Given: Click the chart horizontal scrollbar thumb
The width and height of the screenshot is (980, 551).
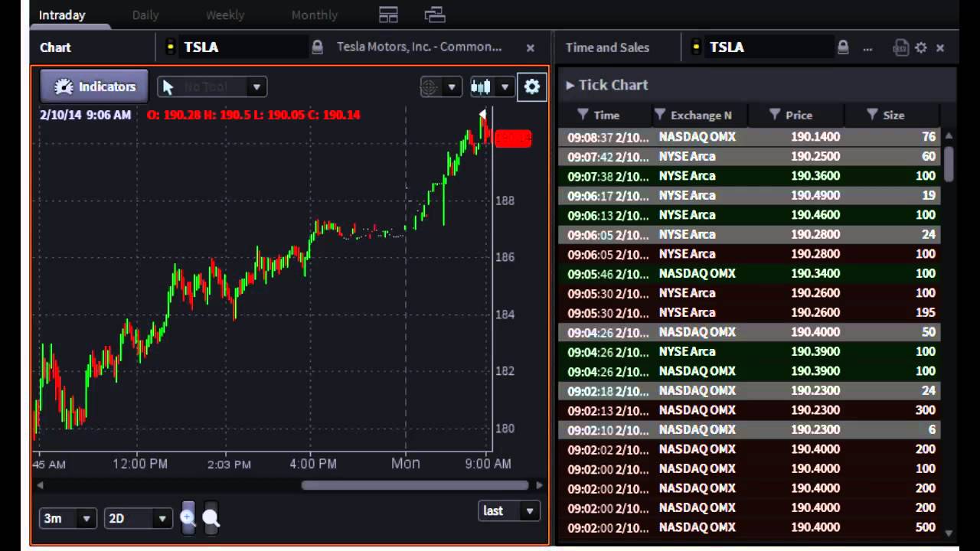Looking at the screenshot, I should (x=414, y=485).
